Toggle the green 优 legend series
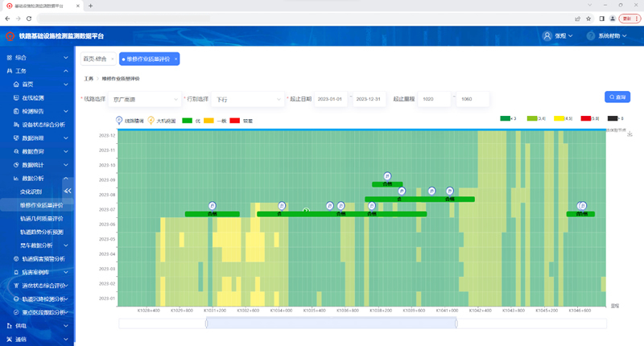 click(188, 121)
